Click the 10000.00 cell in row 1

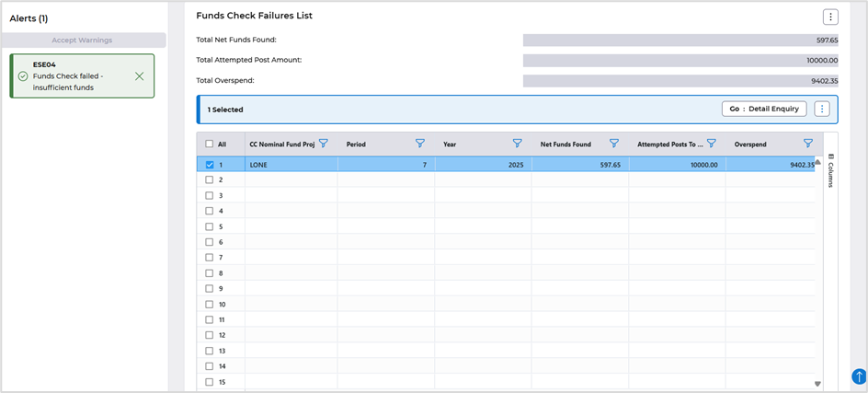pyautogui.click(x=677, y=165)
